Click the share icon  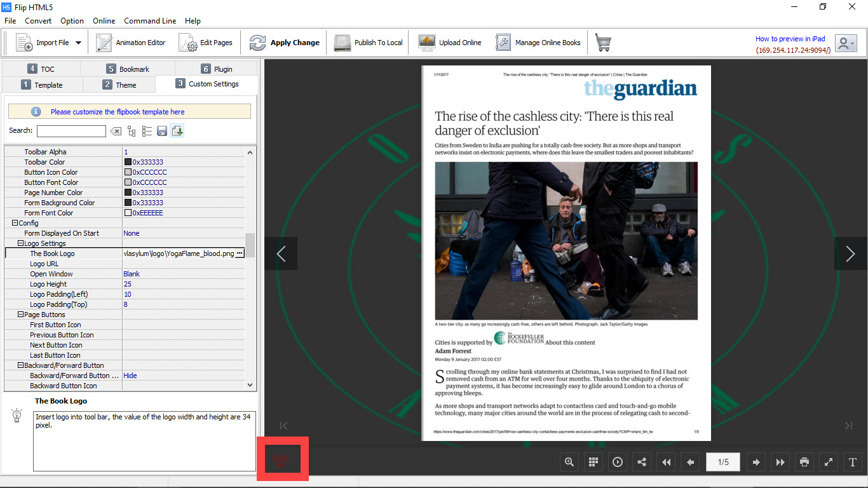coord(642,462)
